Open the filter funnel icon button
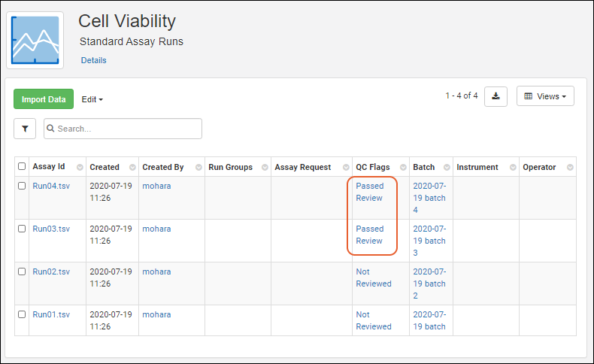 coord(25,129)
